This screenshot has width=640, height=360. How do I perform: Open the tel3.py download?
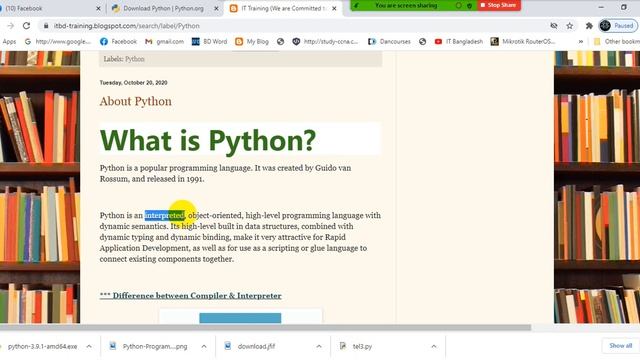(357, 347)
